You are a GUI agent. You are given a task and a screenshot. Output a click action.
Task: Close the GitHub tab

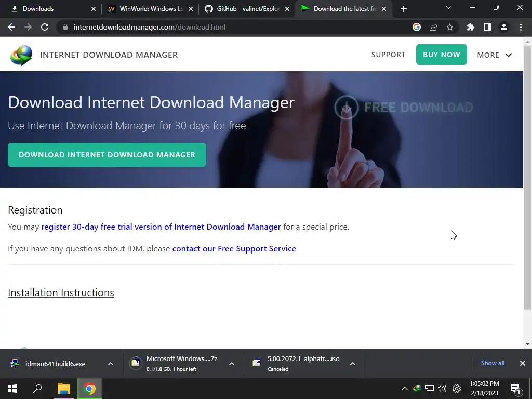(287, 9)
